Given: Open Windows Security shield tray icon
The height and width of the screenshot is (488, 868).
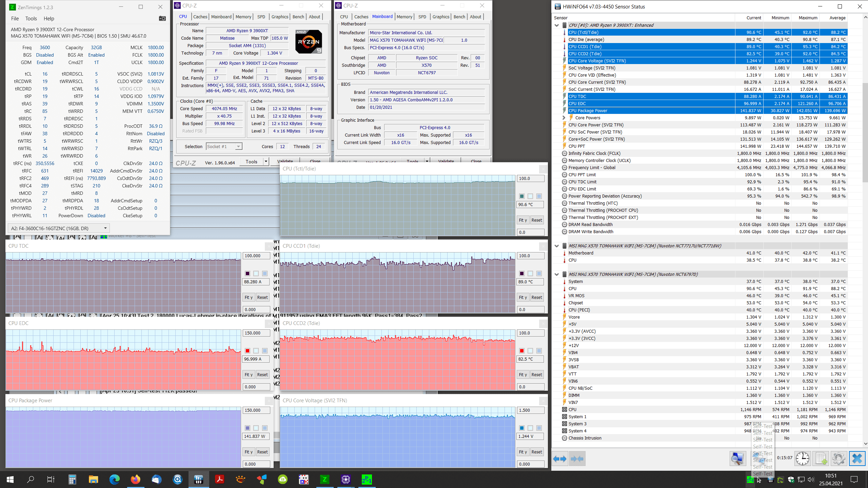Looking at the screenshot, I should 791,480.
